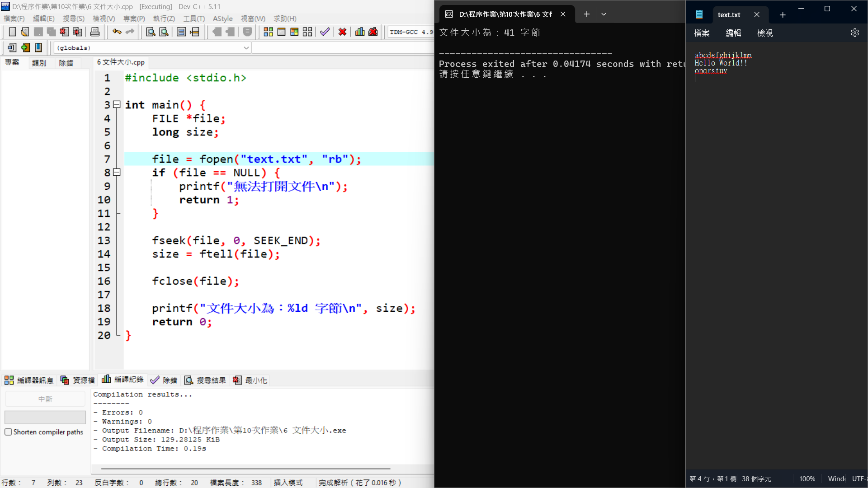Open Notepad 編輯 menu
This screenshot has height=488, width=868.
[x=733, y=33]
